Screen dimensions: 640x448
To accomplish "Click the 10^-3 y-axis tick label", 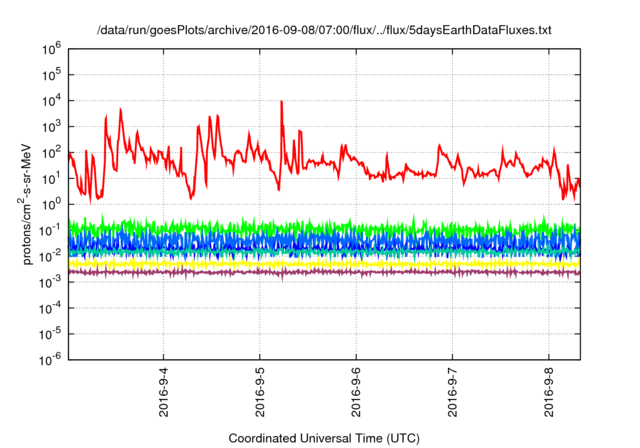I will (51, 282).
